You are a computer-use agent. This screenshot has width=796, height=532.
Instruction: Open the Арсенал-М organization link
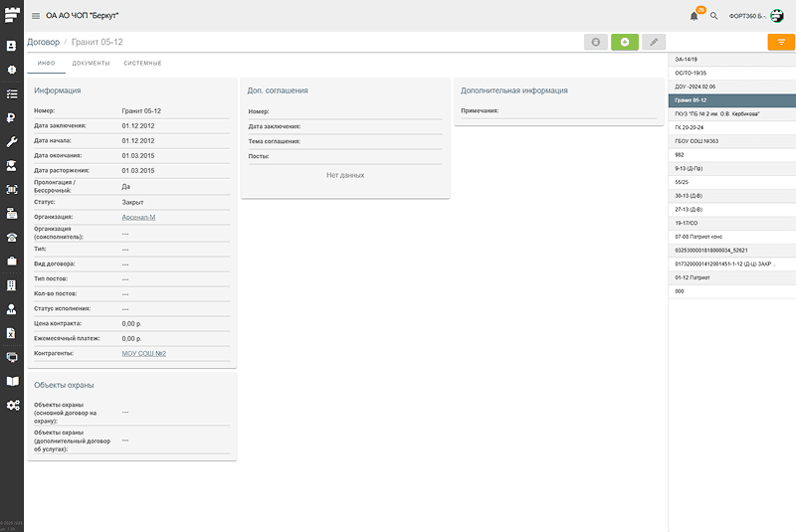pos(139,216)
